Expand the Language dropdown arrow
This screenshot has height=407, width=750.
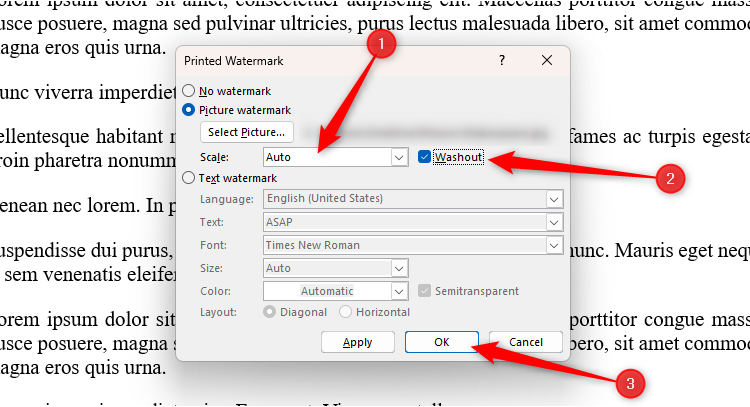(554, 199)
